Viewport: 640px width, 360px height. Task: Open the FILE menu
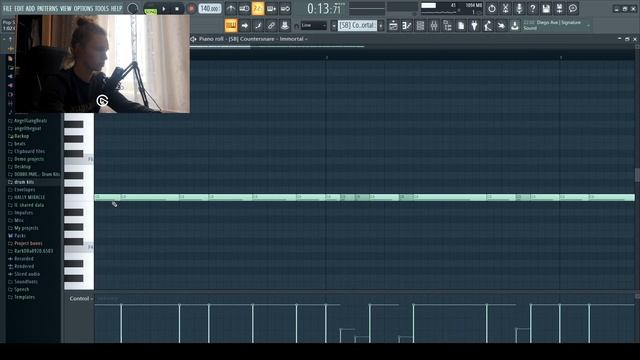tap(7, 8)
